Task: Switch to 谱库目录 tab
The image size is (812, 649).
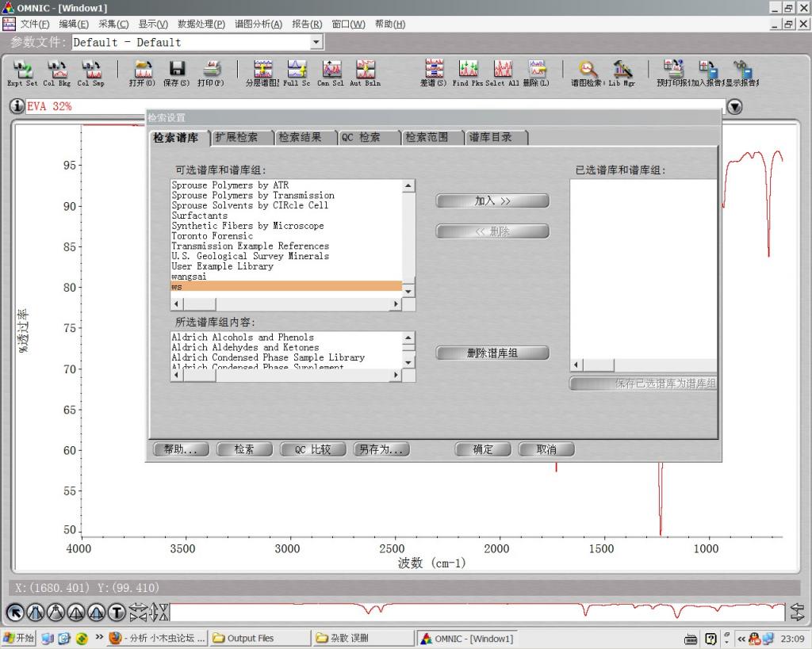Action: point(496,137)
